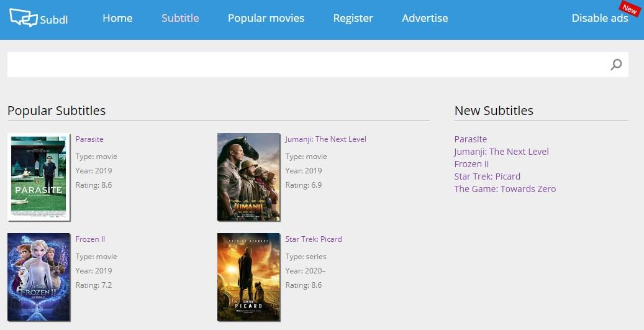
Task: Open the Star Trek: Picard poster thumbnail
Action: [x=248, y=277]
